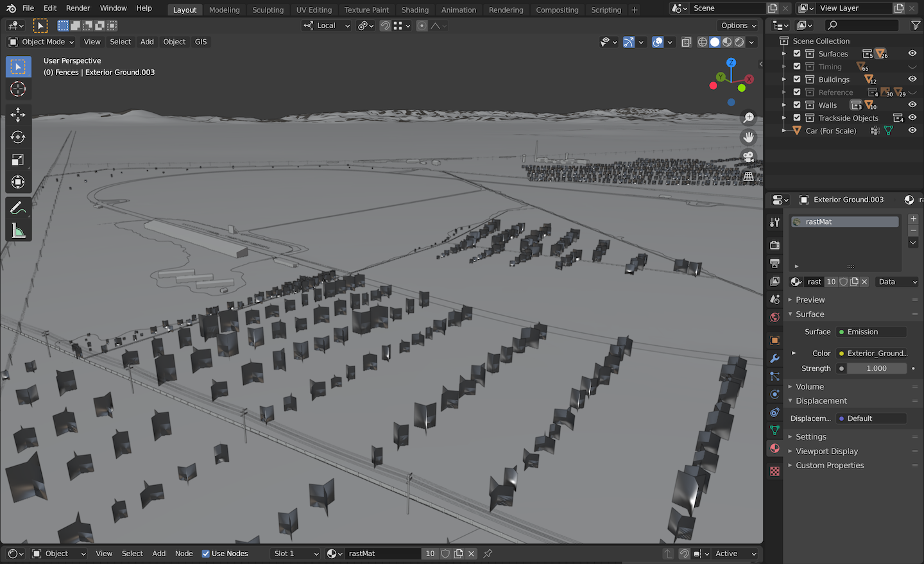Activate the Annotate tool
The image size is (924, 564).
point(19,208)
